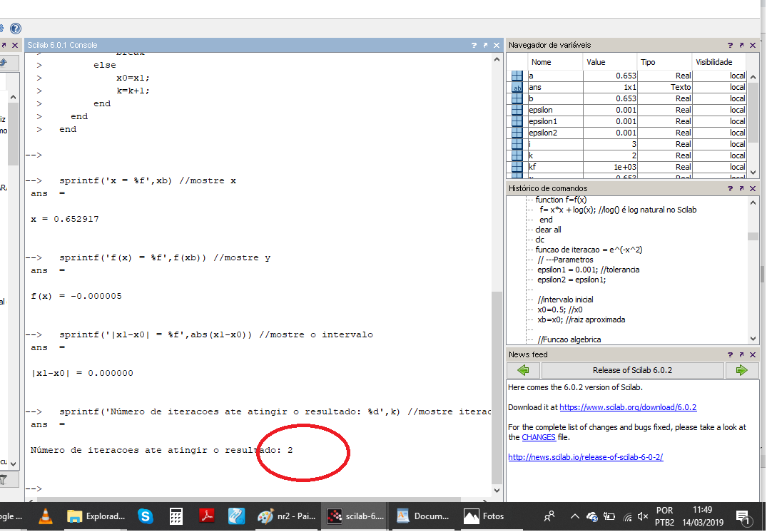Image resolution: width=767 pixels, height=532 pixels.
Task: Open Calculator from the taskbar
Action: [176, 516]
